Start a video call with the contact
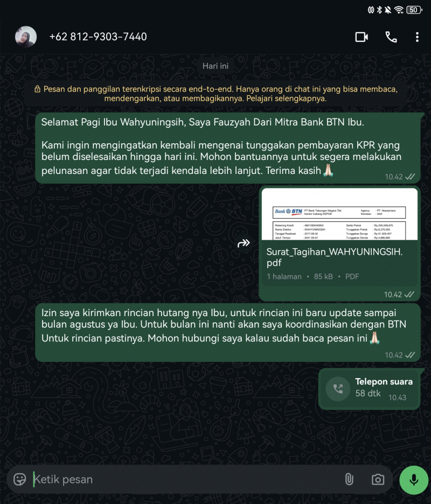Screen dimensions: 431x504 362,37
